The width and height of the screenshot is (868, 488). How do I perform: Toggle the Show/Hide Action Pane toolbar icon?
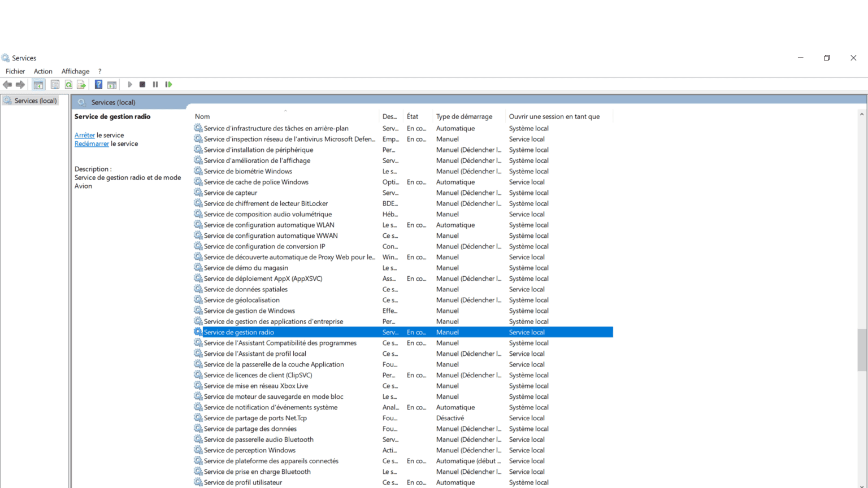click(112, 85)
